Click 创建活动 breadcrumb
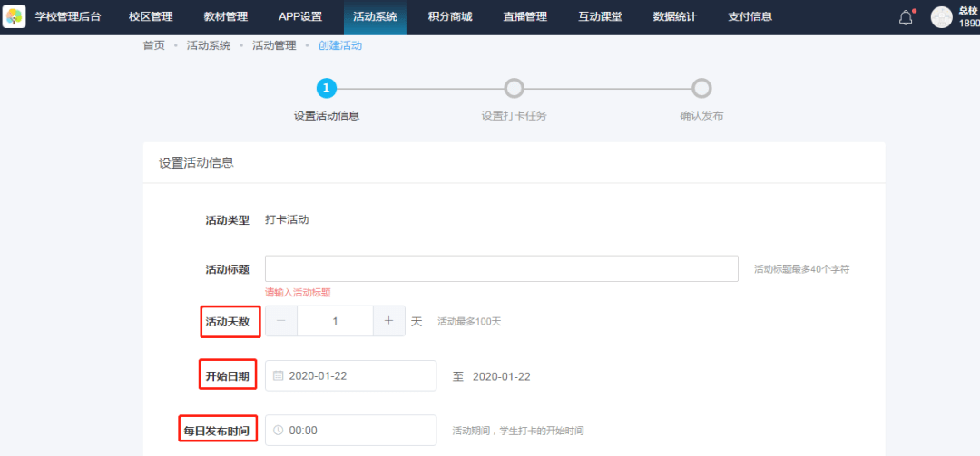The image size is (980, 456). click(x=340, y=45)
